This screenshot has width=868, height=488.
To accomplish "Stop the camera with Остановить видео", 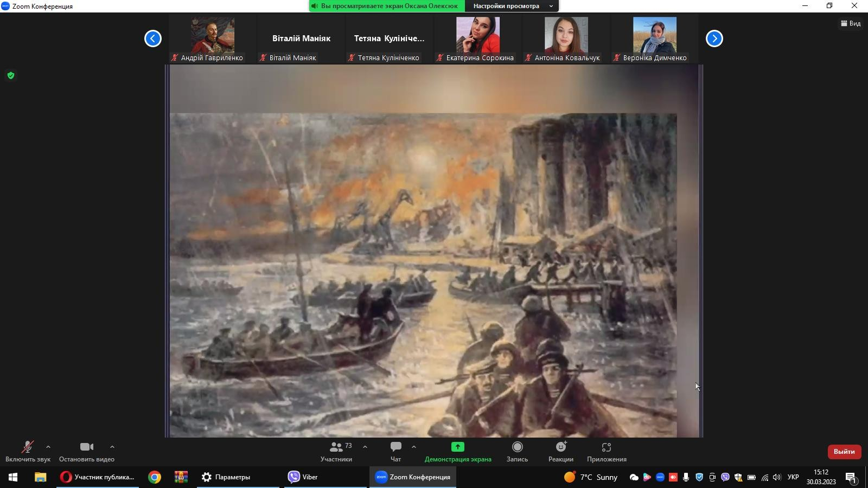I will click(x=87, y=452).
